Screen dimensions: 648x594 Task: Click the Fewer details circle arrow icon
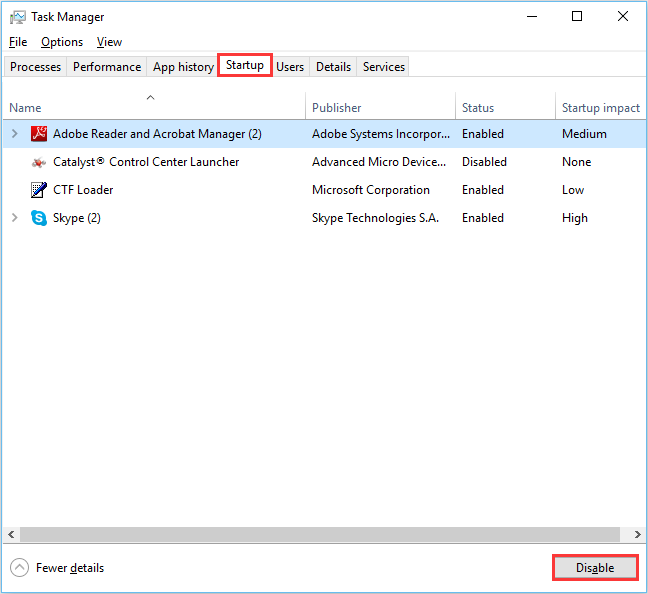[x=19, y=568]
